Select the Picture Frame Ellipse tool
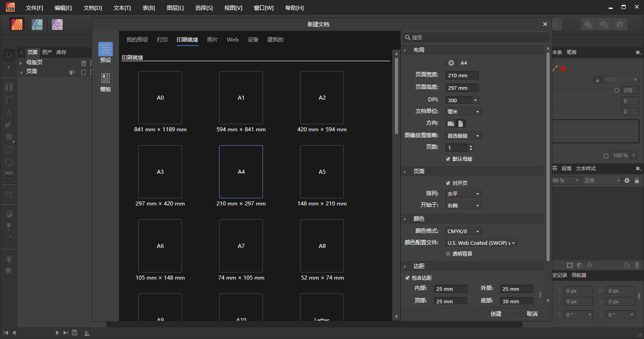 9,162
